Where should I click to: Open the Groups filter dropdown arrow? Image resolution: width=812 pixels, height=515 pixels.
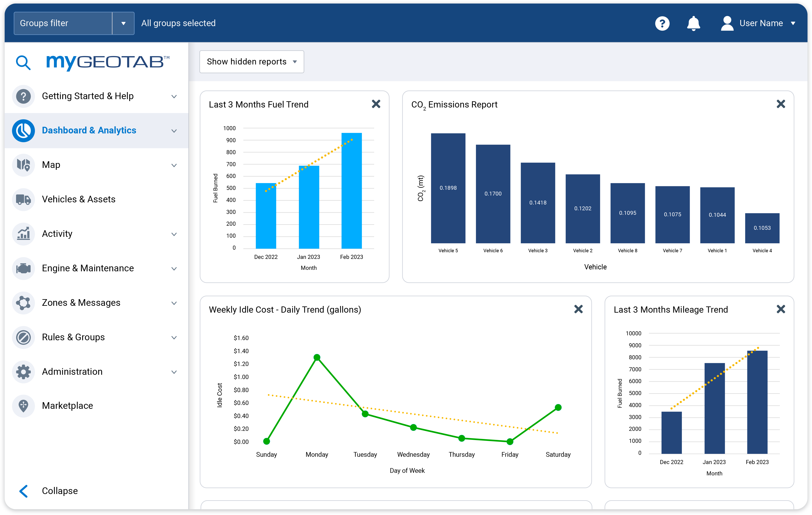click(x=123, y=23)
